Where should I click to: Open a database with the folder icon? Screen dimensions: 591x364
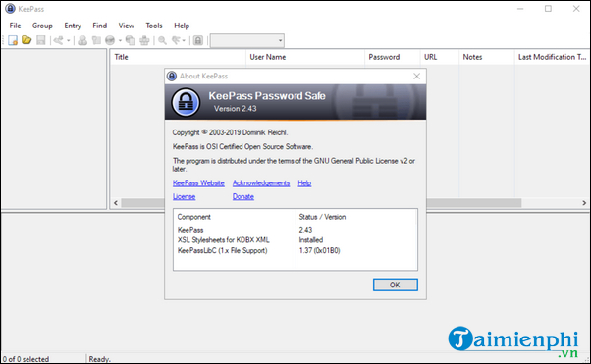pyautogui.click(x=27, y=40)
